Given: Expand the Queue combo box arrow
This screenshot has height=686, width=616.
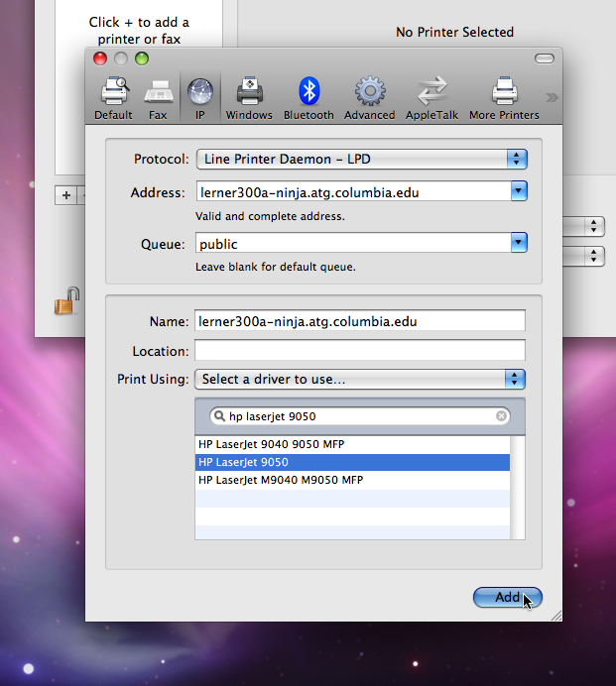Looking at the screenshot, I should (x=519, y=242).
